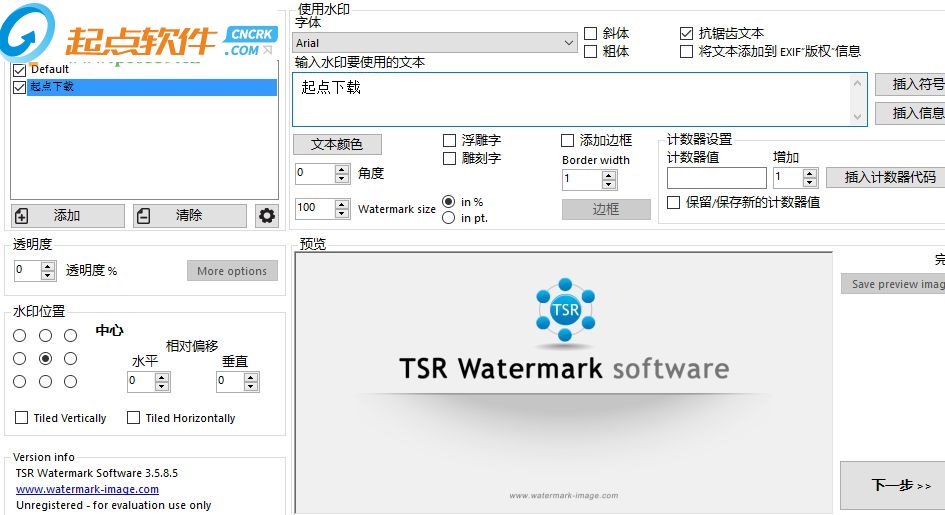Uncheck the 起点下载 watermark checkbox
The height and width of the screenshot is (515, 945).
pos(19,87)
